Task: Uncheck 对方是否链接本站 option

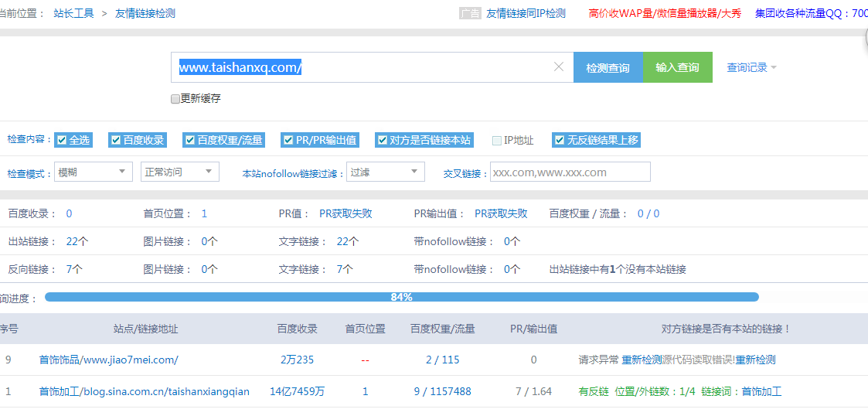Action: [382, 140]
